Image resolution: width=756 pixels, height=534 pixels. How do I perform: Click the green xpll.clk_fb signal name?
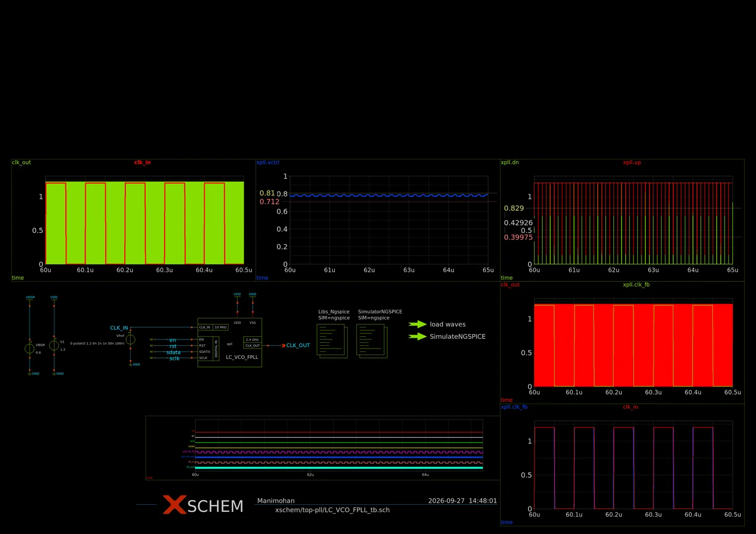(x=636, y=285)
